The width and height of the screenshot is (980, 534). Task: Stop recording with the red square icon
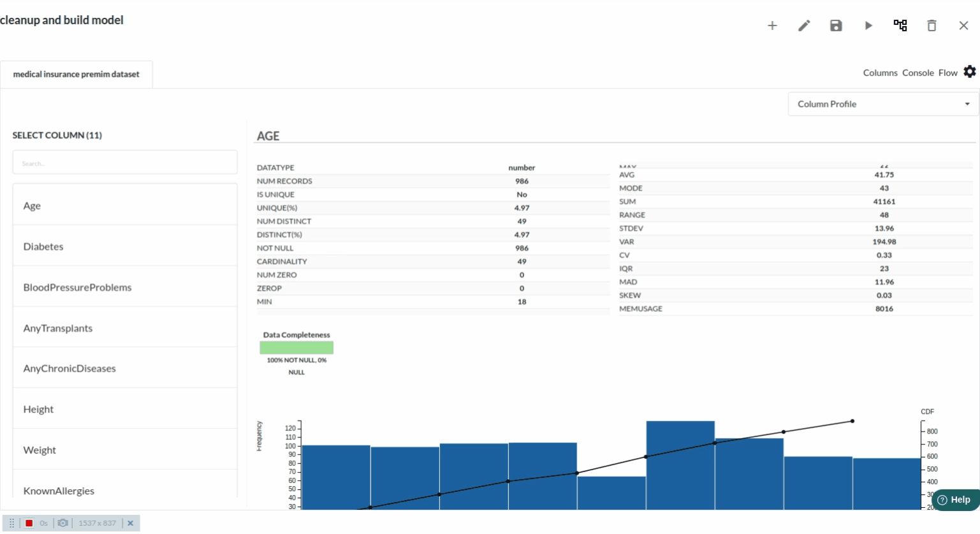tap(29, 523)
